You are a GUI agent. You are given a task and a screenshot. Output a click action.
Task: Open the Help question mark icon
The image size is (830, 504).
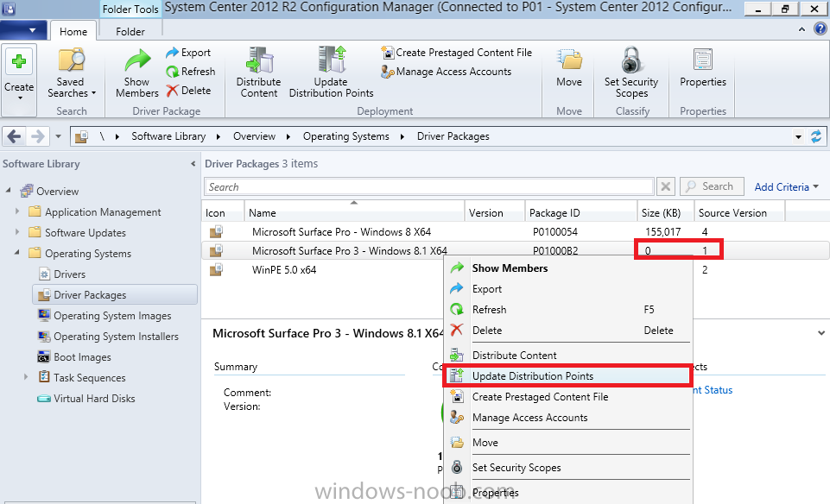tap(820, 29)
